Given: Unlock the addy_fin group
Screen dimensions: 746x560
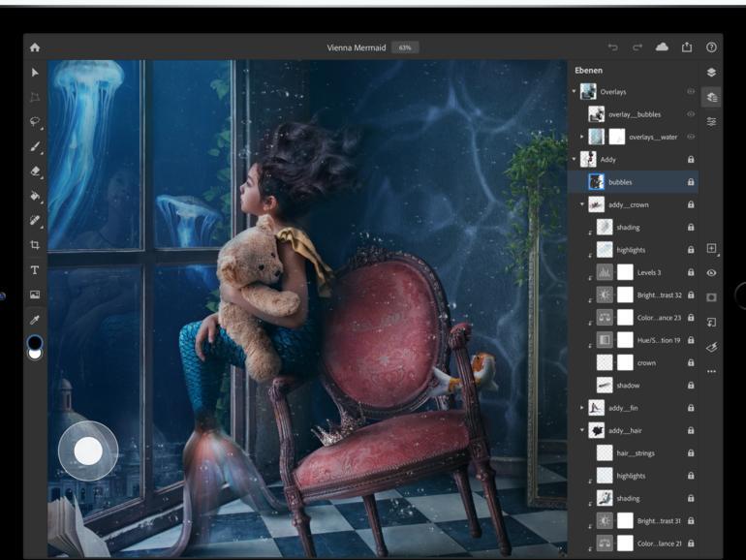Looking at the screenshot, I should pyautogui.click(x=691, y=408).
